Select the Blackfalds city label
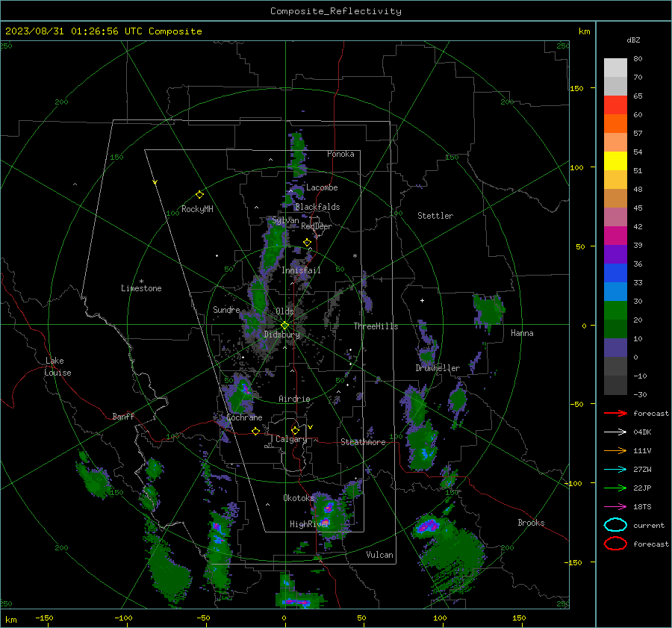The height and width of the screenshot is (628, 672). point(317,207)
